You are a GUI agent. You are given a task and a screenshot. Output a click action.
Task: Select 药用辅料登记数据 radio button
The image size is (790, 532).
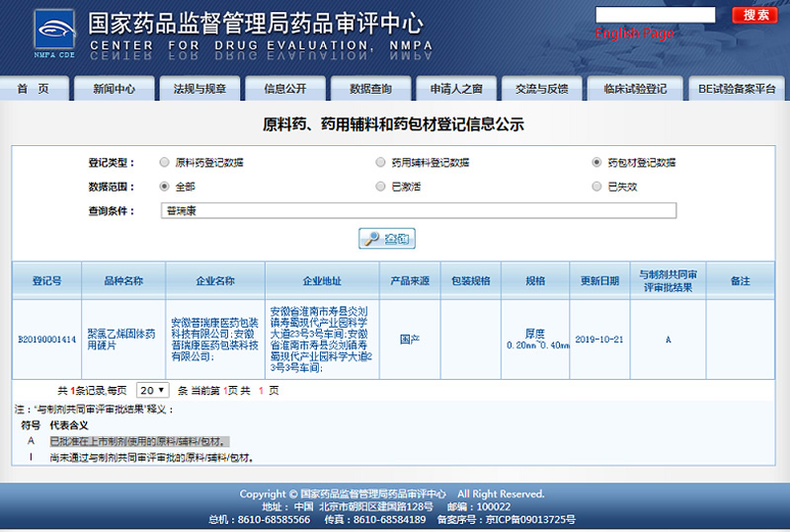[380, 162]
